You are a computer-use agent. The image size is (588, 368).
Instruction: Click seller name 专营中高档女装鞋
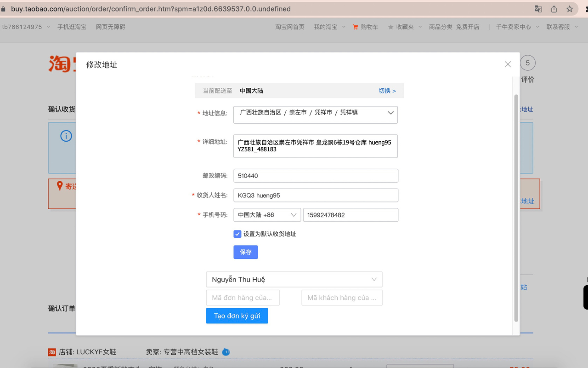(x=191, y=352)
